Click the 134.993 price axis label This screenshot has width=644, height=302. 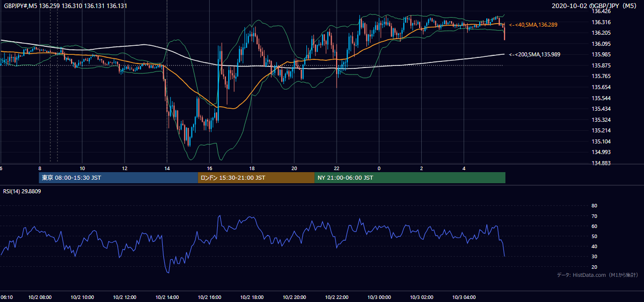(601, 152)
